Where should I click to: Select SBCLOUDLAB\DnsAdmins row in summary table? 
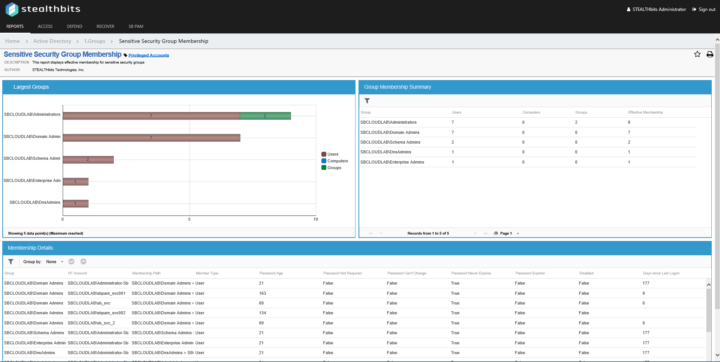528,152
